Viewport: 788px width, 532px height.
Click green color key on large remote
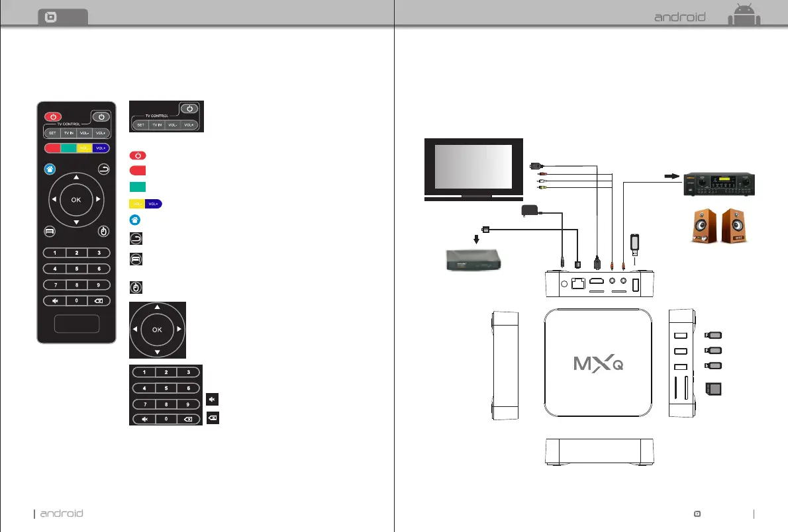point(69,148)
